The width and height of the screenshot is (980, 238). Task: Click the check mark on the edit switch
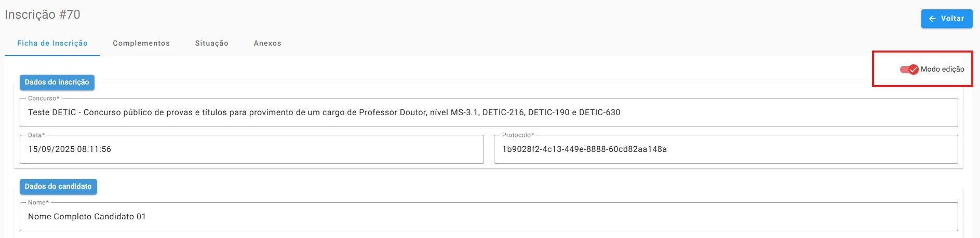[914, 69]
